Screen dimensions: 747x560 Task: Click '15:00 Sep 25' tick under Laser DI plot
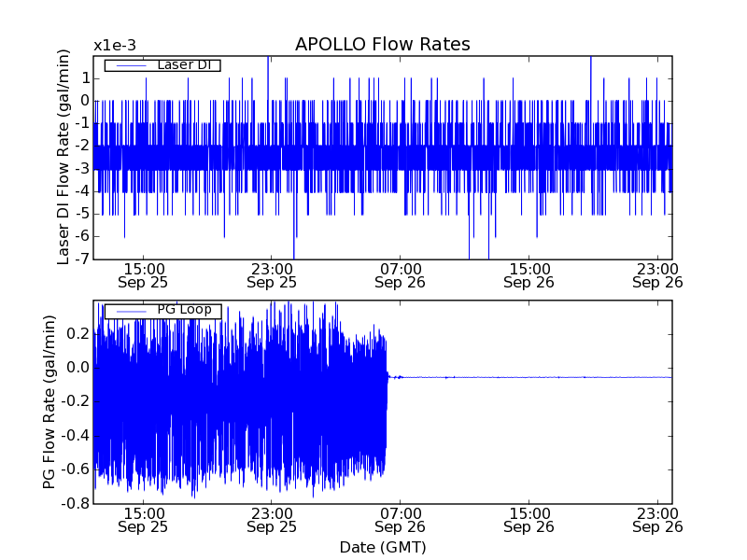[x=143, y=275]
